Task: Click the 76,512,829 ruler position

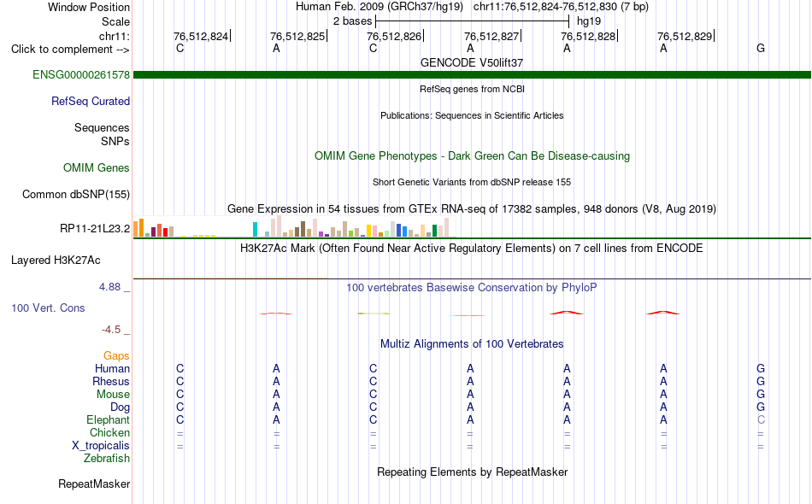Action: tap(685, 36)
